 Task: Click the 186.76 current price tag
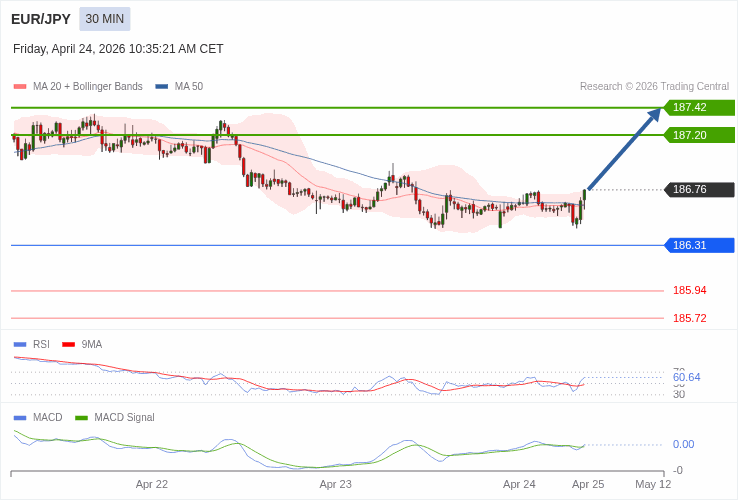[699, 189]
